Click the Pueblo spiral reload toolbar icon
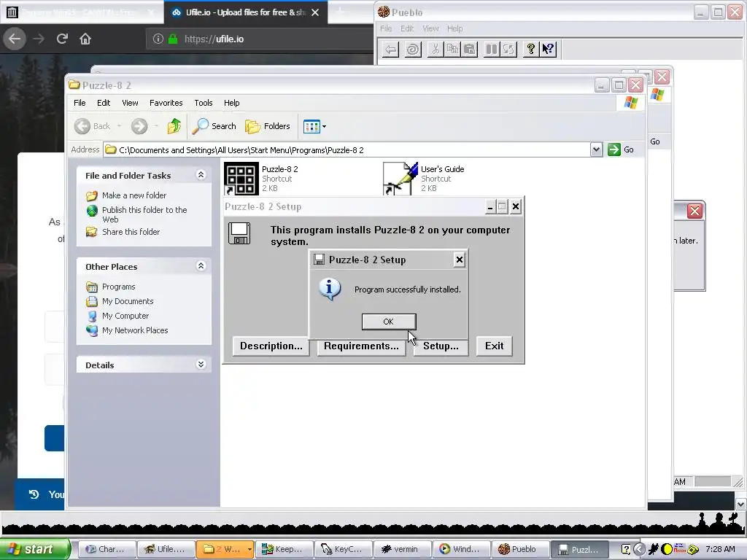Image resolution: width=747 pixels, height=560 pixels. [x=413, y=49]
